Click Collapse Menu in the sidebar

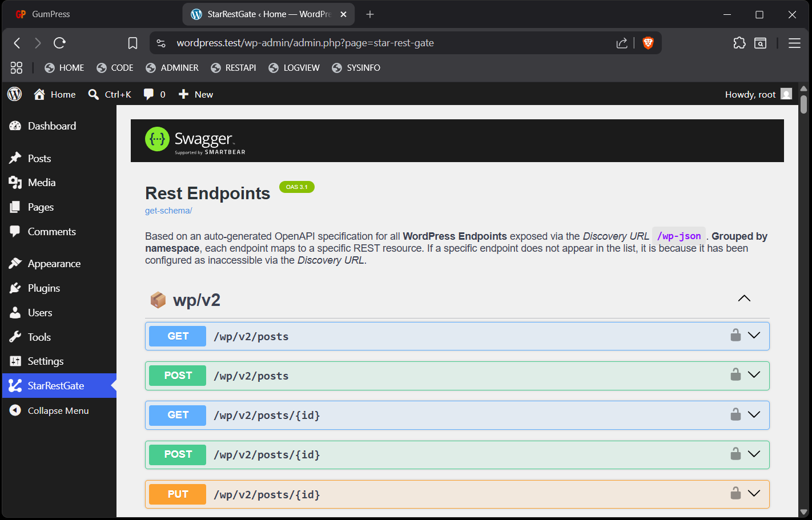point(59,411)
